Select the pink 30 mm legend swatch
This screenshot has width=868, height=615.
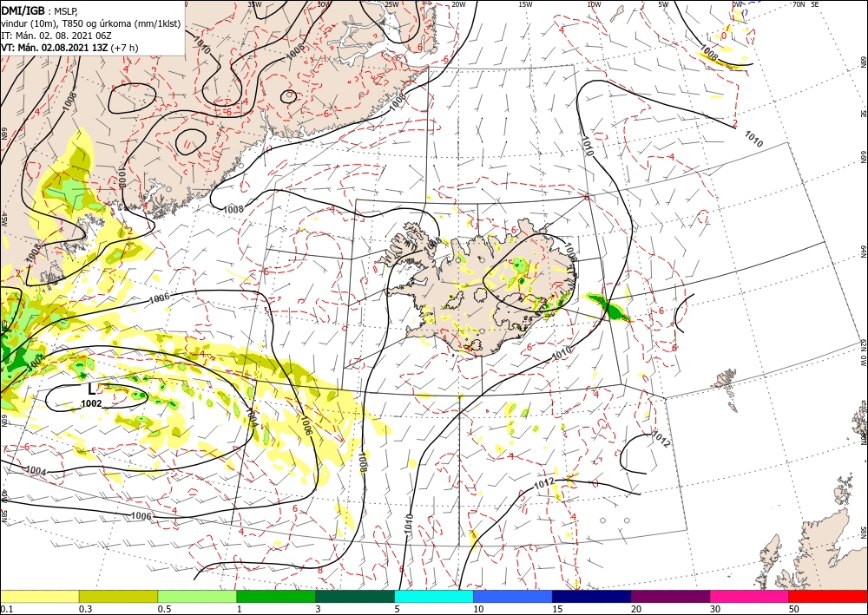coord(750,596)
